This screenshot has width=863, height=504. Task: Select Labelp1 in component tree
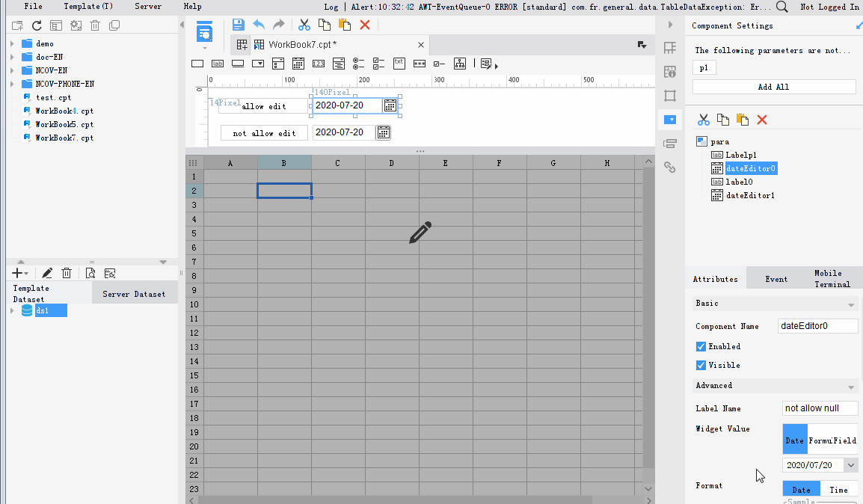741,155
